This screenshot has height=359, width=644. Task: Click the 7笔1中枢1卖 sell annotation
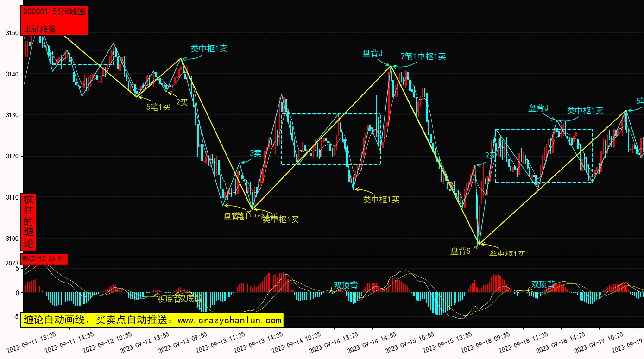(423, 57)
